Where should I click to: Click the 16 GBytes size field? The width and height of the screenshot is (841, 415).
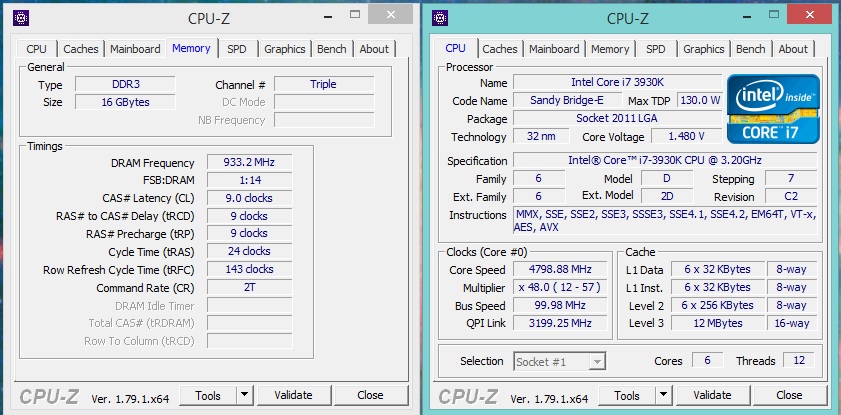tap(125, 102)
